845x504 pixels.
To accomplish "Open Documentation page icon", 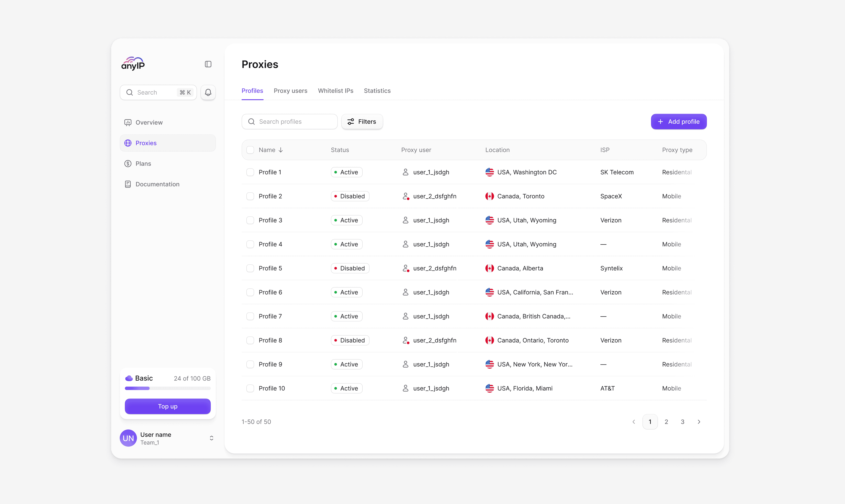I will (x=128, y=184).
